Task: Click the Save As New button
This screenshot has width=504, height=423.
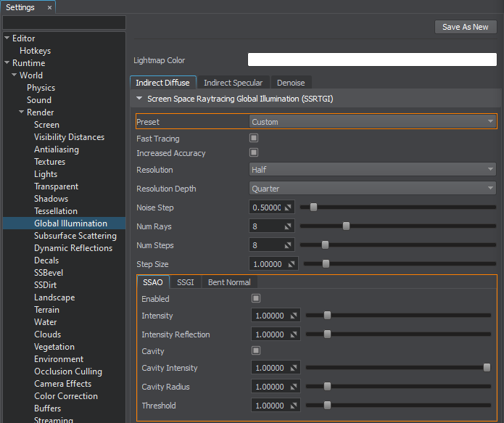Action: point(465,27)
